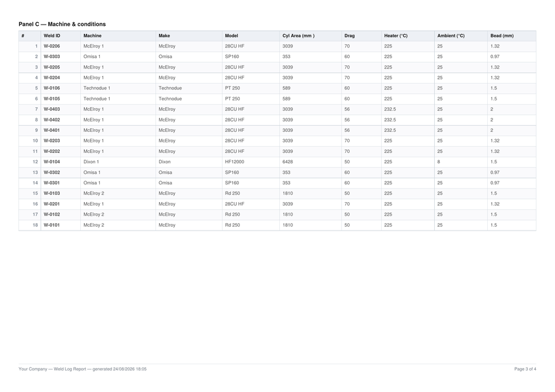Screen dimensions: 555x392
Task: Select weld ID W-0205
Action: [52, 67]
